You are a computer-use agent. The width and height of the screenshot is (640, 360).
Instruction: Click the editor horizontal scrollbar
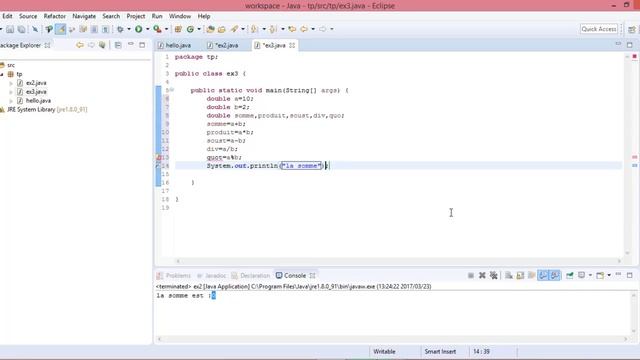pos(399,261)
